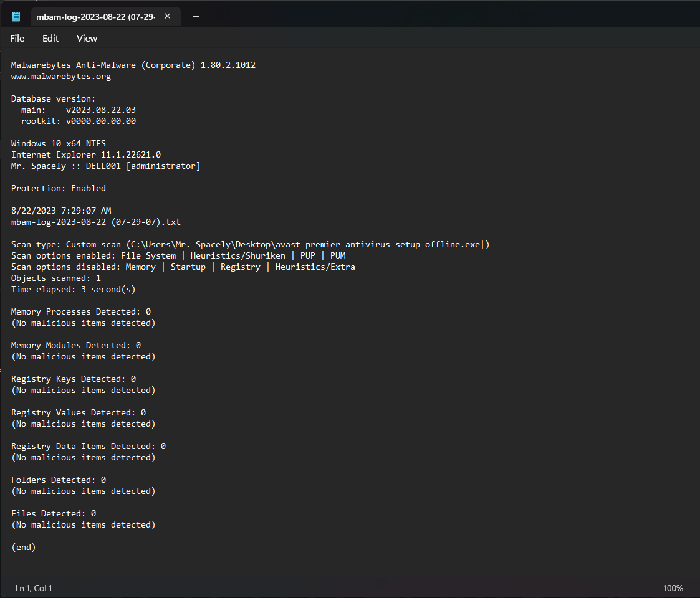
Task: Open the File menu
Action: tap(17, 39)
